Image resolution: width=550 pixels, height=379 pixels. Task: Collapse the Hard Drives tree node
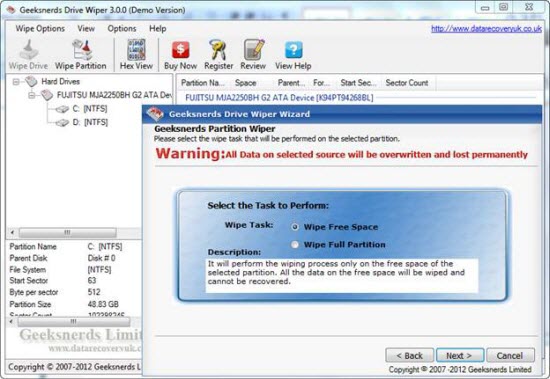coord(16,82)
